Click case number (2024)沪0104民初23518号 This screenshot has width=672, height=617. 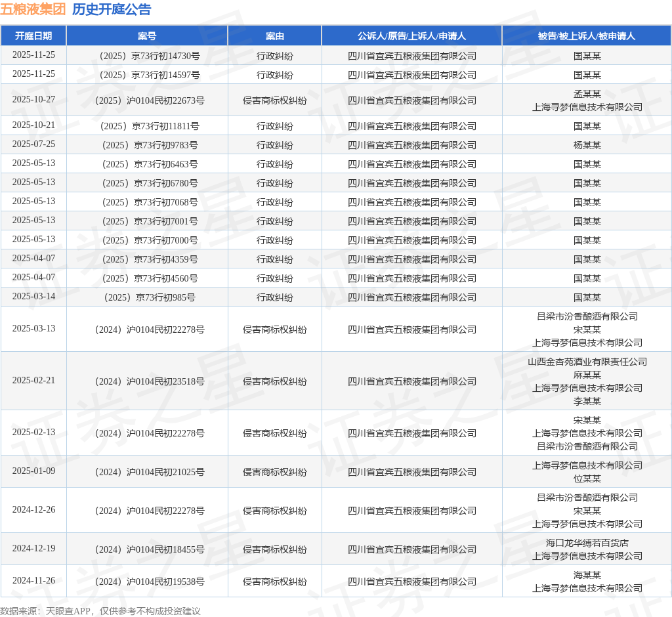click(x=147, y=381)
